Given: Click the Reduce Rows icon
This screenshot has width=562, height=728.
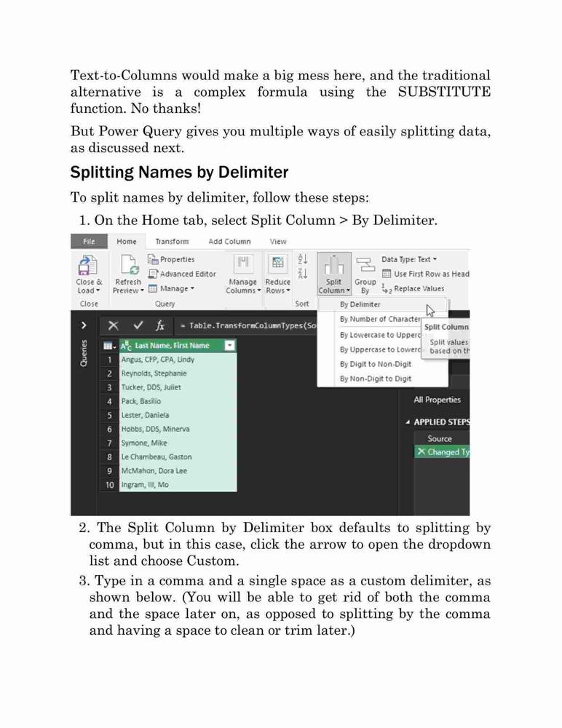Looking at the screenshot, I should coord(278,264).
